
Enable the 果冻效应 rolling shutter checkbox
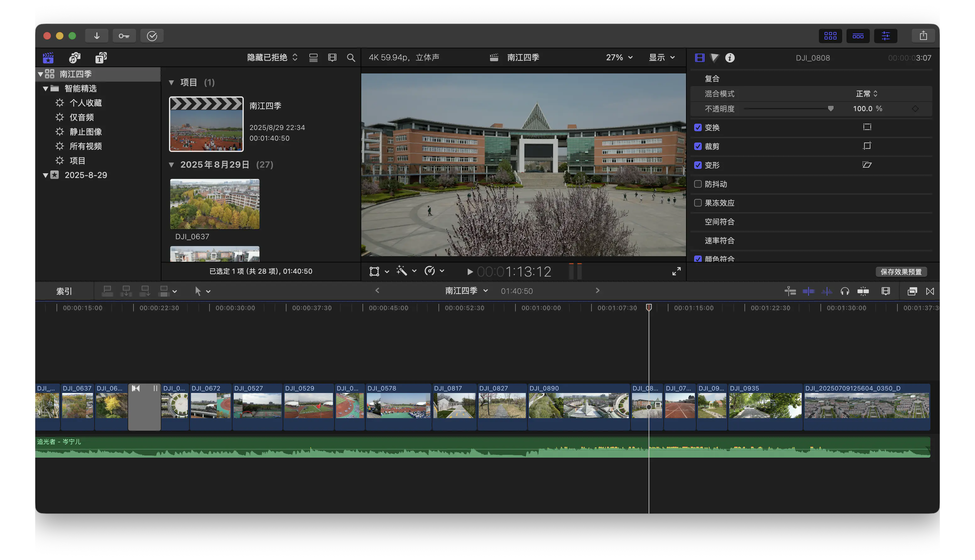(698, 203)
